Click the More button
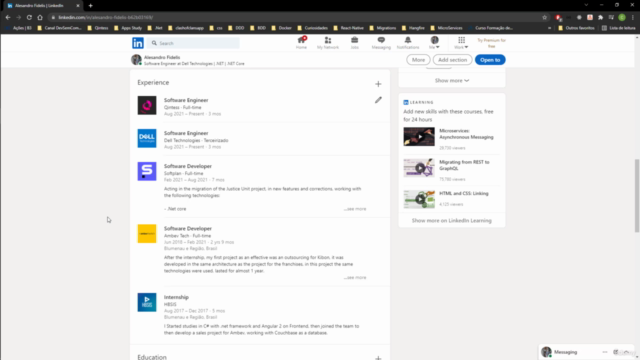 click(x=418, y=60)
